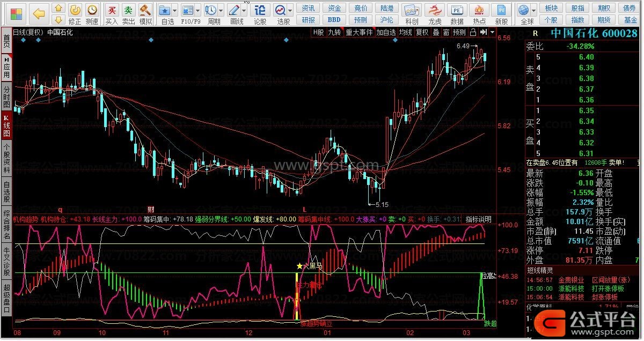Run the 测速 speed test clock icon
This screenshot has width=644, height=341.
[92, 14]
